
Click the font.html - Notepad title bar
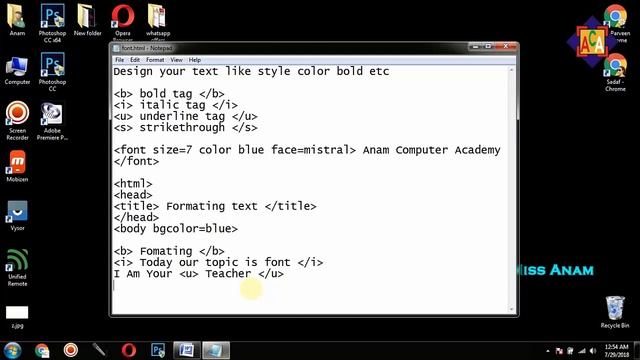point(147,48)
